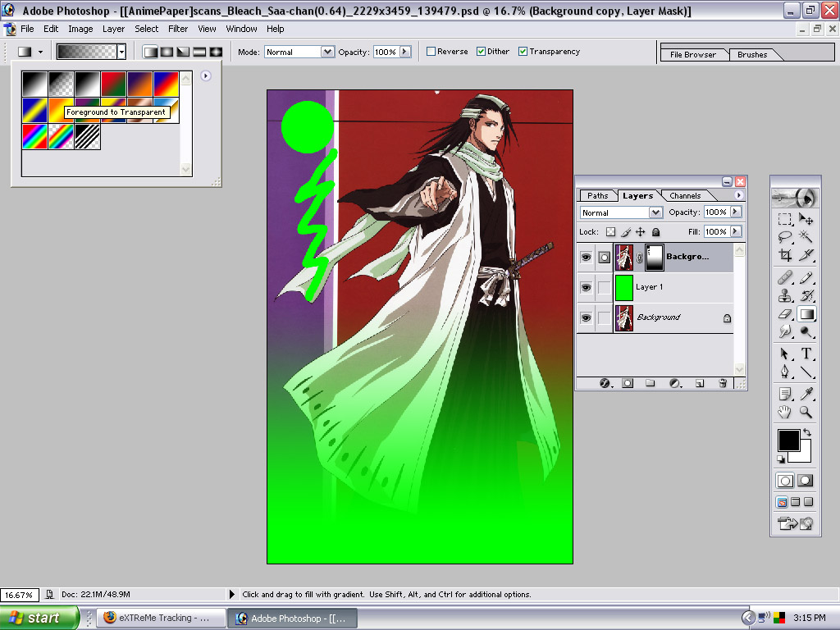Select the Type tool

point(806,354)
